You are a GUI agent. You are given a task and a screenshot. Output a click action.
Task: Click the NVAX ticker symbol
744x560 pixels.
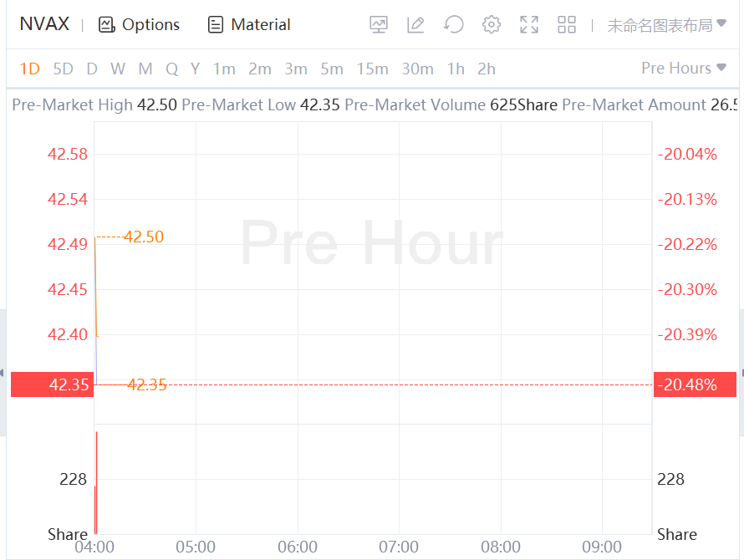click(44, 24)
